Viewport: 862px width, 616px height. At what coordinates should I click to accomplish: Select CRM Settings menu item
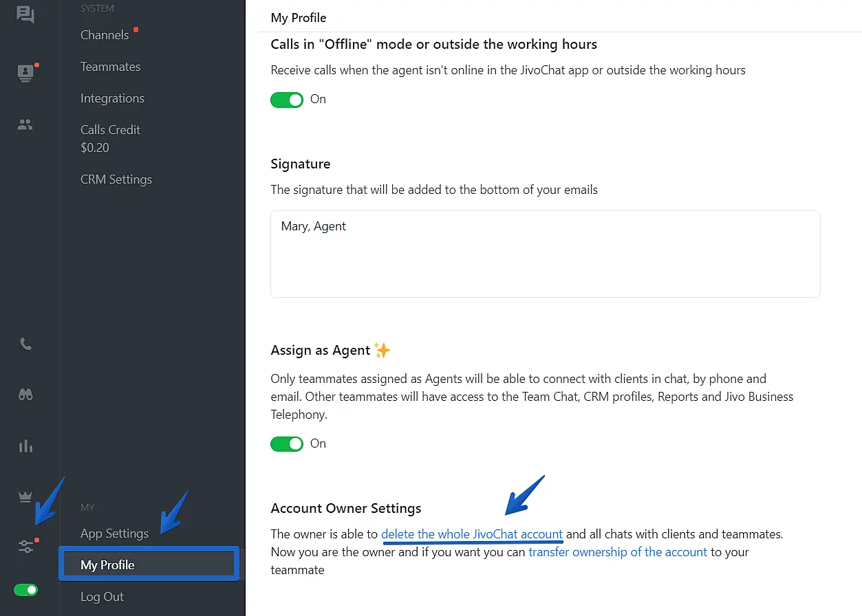(116, 179)
